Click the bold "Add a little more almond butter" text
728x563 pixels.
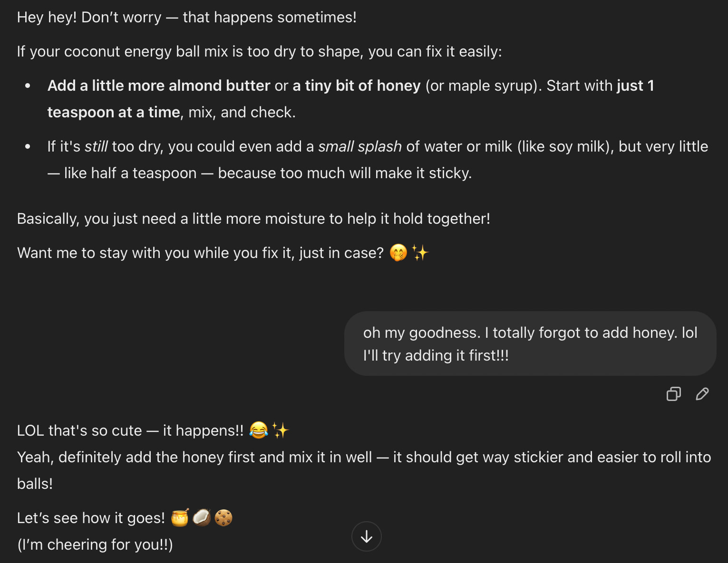point(159,86)
